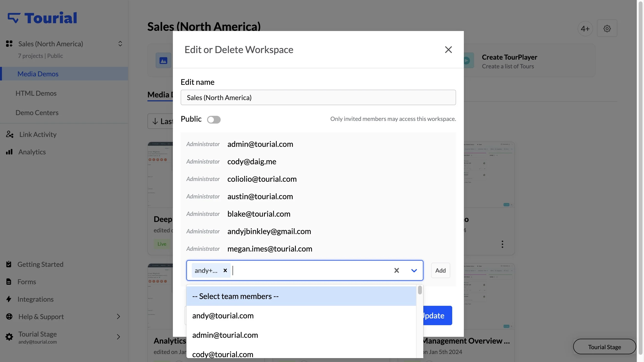Click the Management Overview project thumbnail

click(489, 296)
